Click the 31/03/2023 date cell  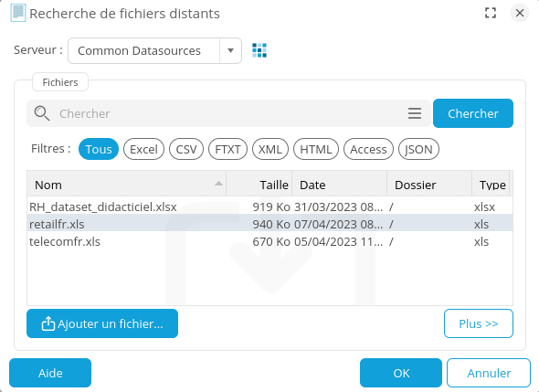pyautogui.click(x=338, y=207)
